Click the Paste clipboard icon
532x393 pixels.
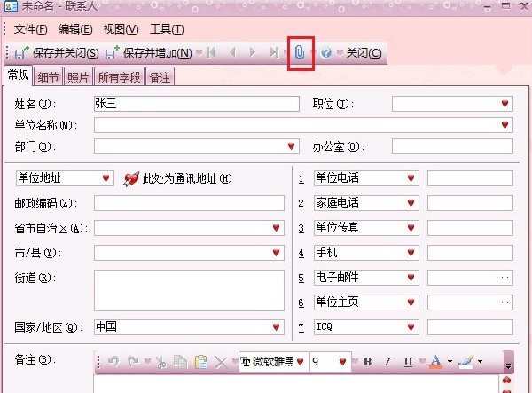[x=201, y=362]
